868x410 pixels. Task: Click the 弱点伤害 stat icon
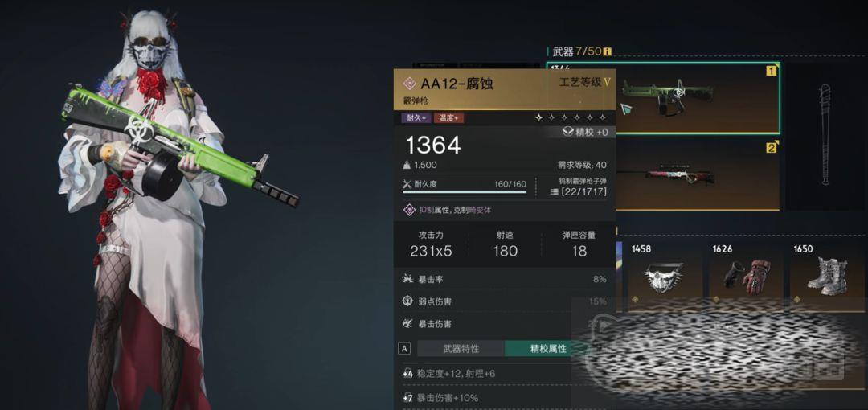tap(407, 301)
